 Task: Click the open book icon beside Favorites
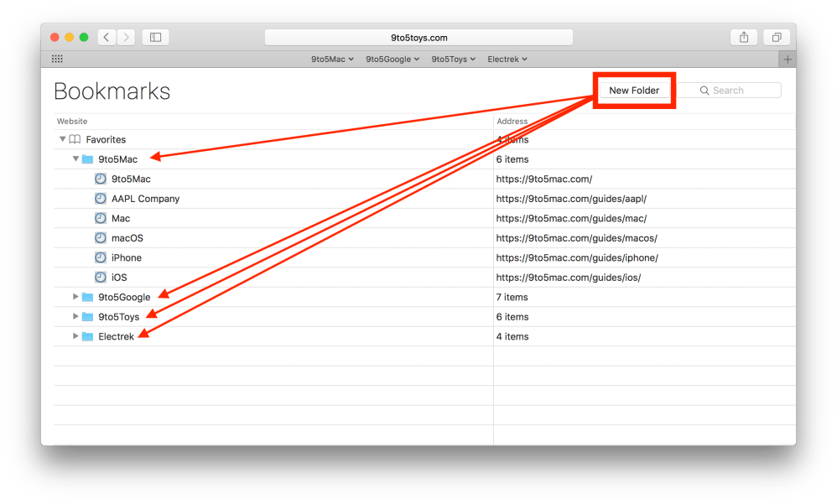pyautogui.click(x=76, y=139)
